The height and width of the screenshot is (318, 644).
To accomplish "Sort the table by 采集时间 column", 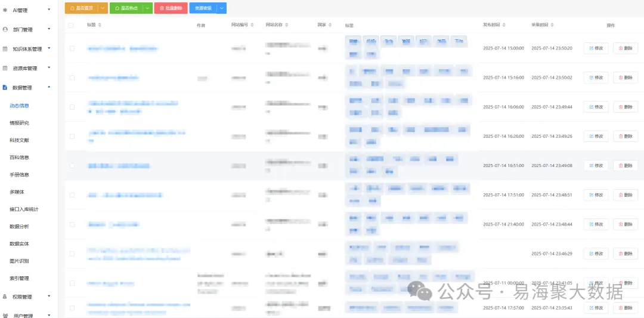I will (552, 25).
